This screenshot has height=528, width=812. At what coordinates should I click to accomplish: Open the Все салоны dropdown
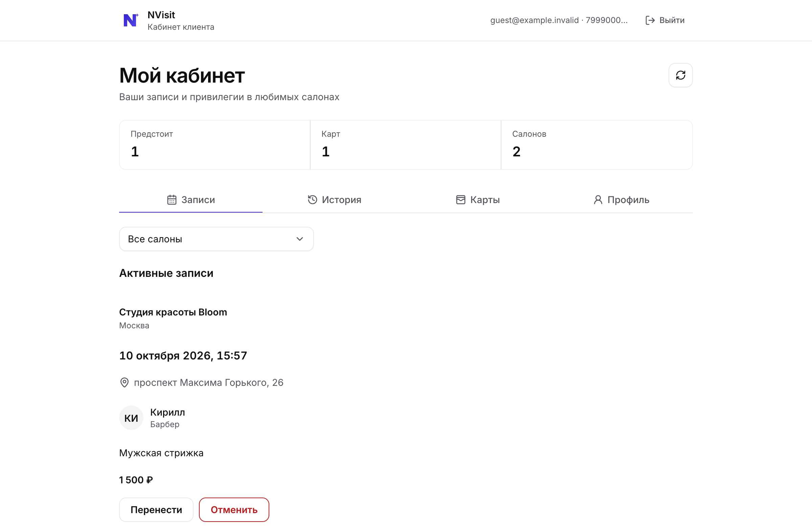click(x=216, y=239)
